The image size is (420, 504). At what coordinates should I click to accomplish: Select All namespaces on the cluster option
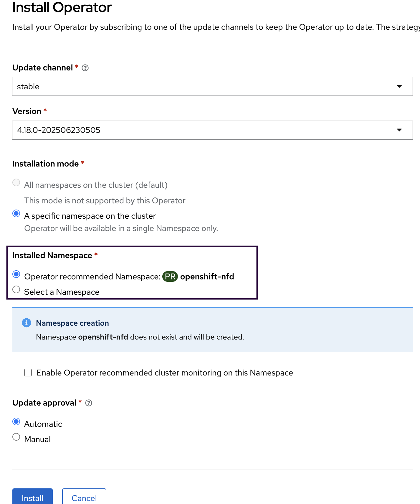(x=16, y=183)
